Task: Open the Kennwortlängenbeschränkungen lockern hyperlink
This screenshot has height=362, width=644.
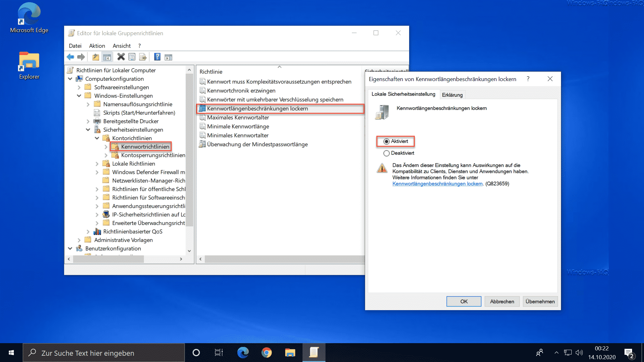Action: 437,184
